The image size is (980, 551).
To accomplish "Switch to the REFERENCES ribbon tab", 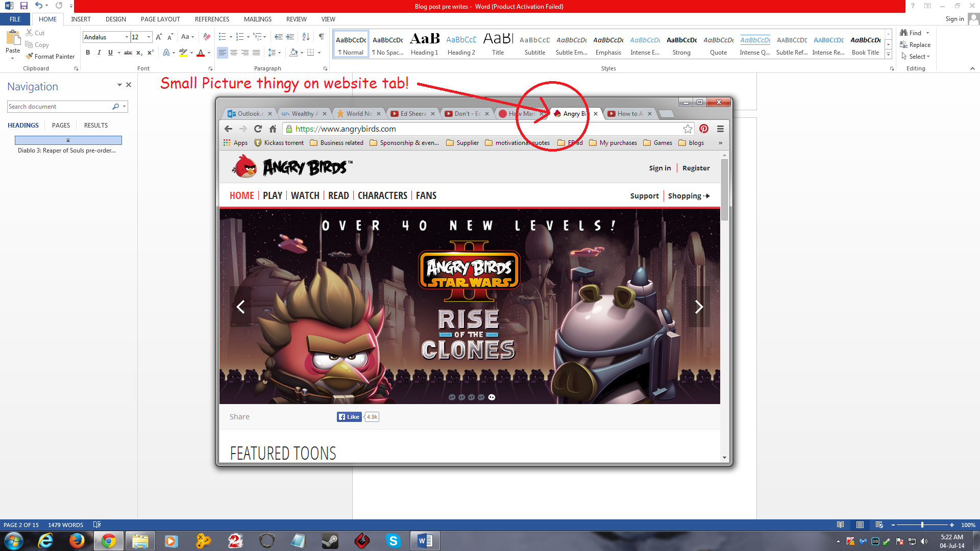I will 212,19.
